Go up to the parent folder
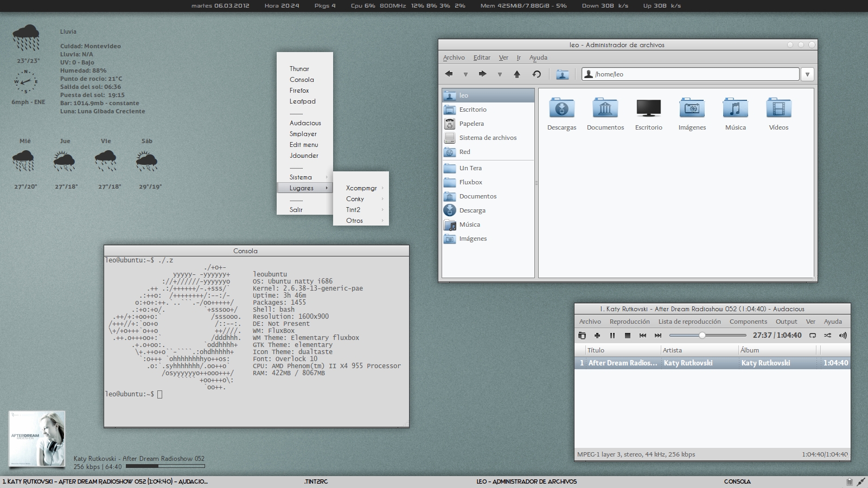The height and width of the screenshot is (488, 868). pyautogui.click(x=517, y=74)
